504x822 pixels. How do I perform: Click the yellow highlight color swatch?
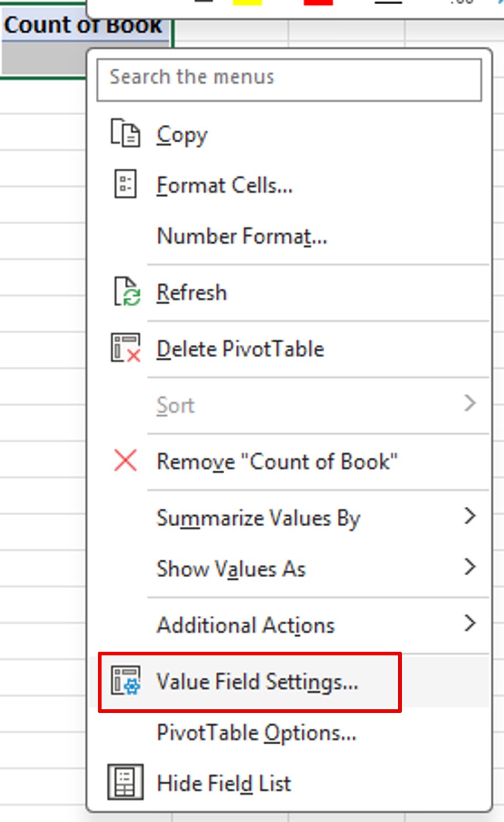click(x=247, y=3)
